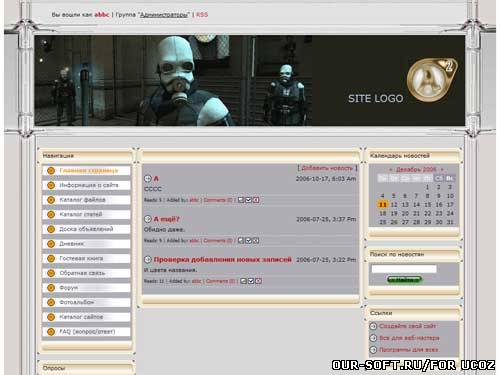Open Comments link under entry 'А ещё?'
The image size is (500, 375).
[218, 241]
